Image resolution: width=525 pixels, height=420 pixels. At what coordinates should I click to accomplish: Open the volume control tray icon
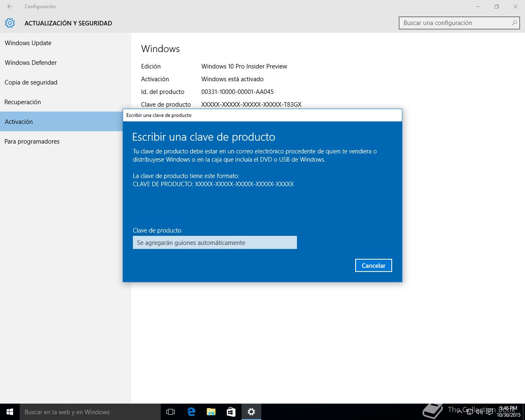pyautogui.click(x=479, y=412)
